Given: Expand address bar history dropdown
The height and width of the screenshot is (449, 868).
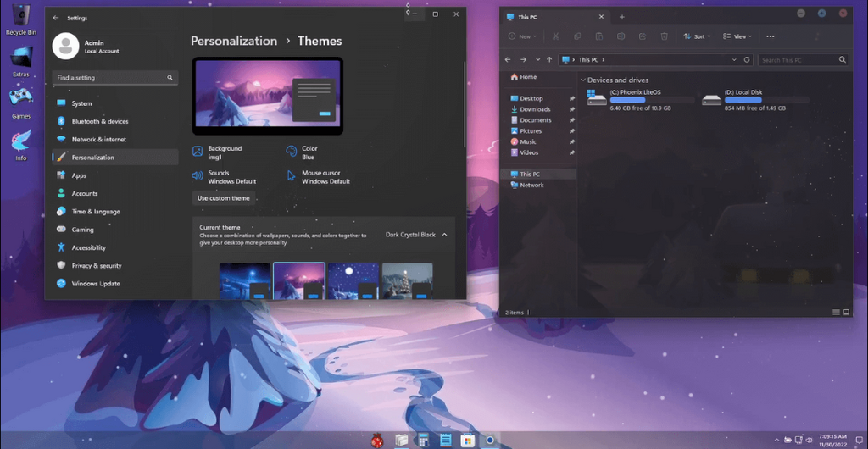Looking at the screenshot, I should tap(734, 59).
